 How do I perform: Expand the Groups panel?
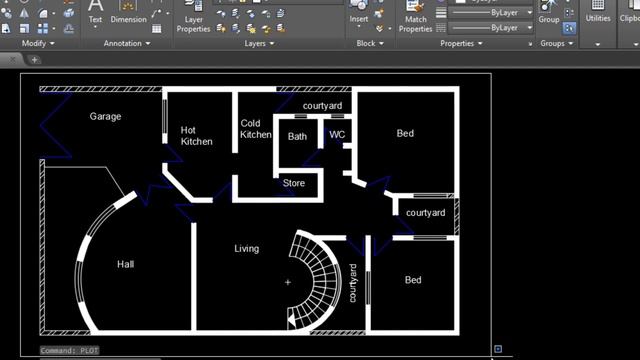[x=557, y=43]
